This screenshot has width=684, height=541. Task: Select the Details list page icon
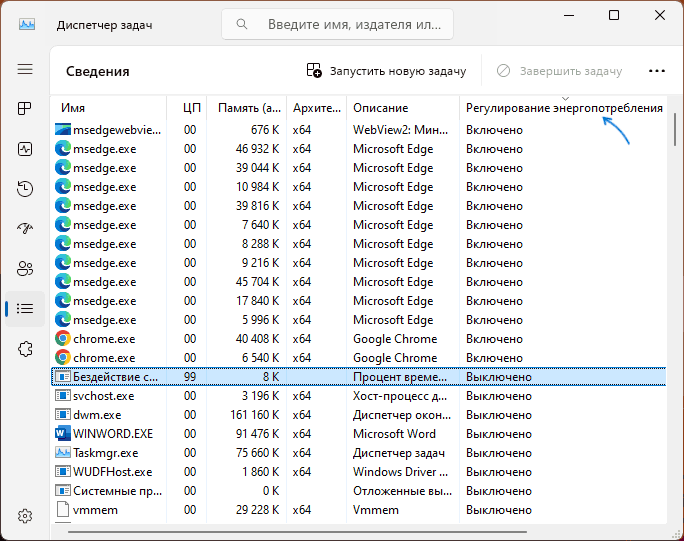25,309
